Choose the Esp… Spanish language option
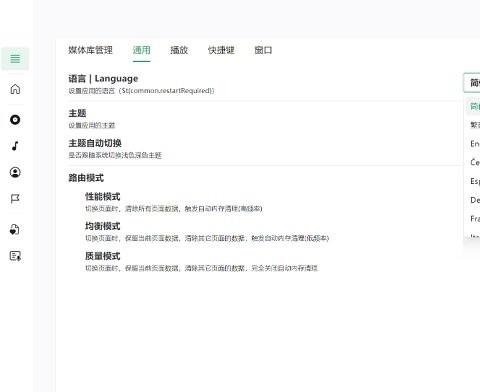This screenshot has height=392, width=480. tap(475, 181)
